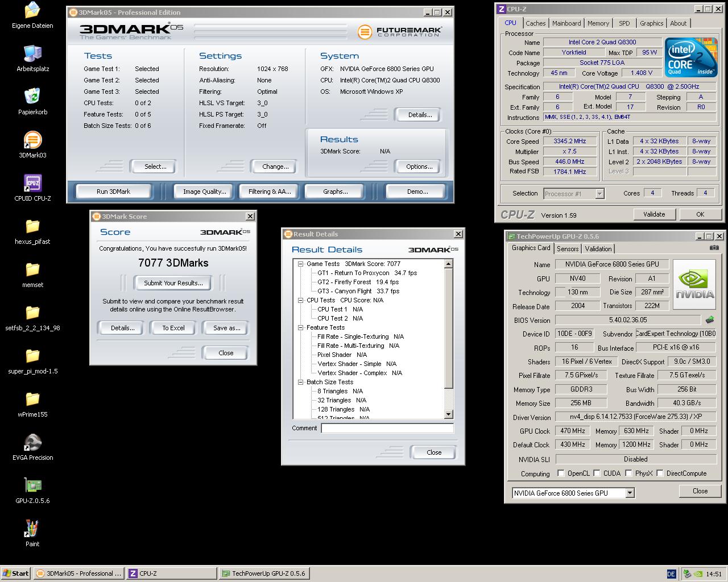Viewport: 728px width, 582px height.
Task: Enable OpenCL checkbox in GPU-Z
Action: pos(561,473)
